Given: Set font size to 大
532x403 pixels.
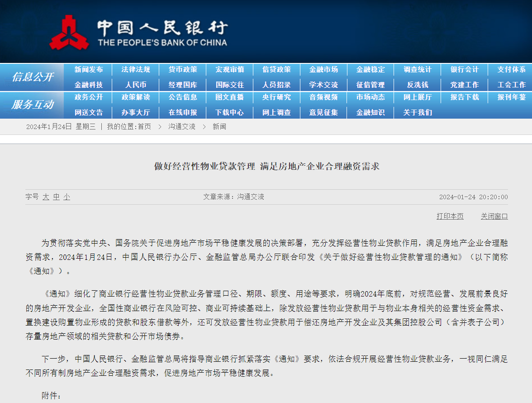Looking at the screenshot, I should coord(46,197).
